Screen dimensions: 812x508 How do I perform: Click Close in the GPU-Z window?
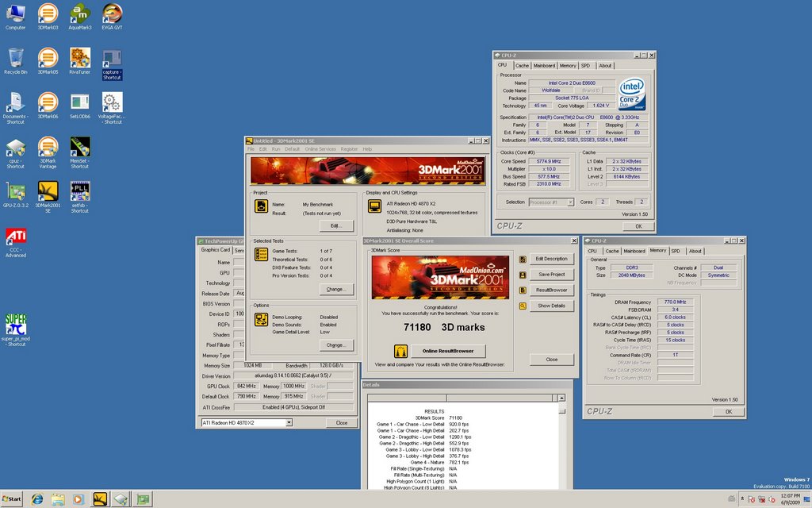click(342, 423)
